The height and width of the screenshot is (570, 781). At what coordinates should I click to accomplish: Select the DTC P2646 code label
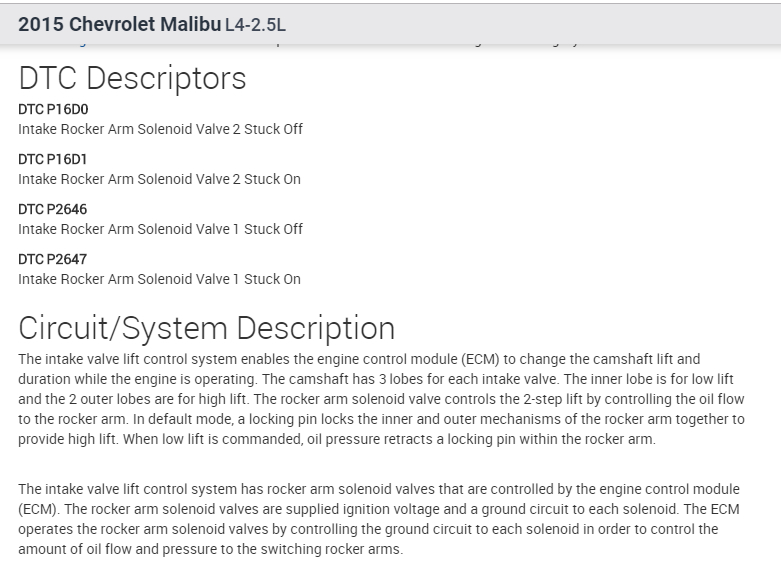pyautogui.click(x=53, y=209)
